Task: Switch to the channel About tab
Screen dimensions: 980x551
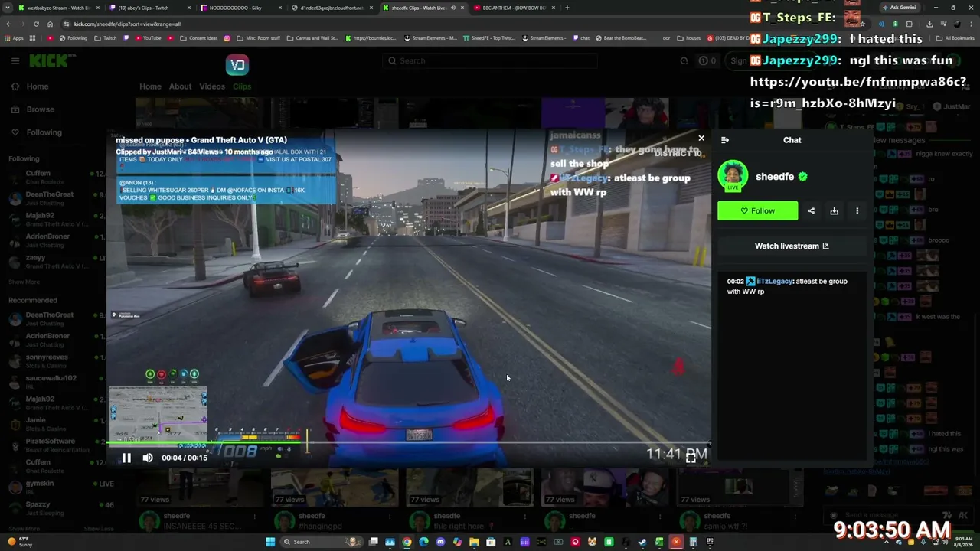Action: pyautogui.click(x=181, y=86)
